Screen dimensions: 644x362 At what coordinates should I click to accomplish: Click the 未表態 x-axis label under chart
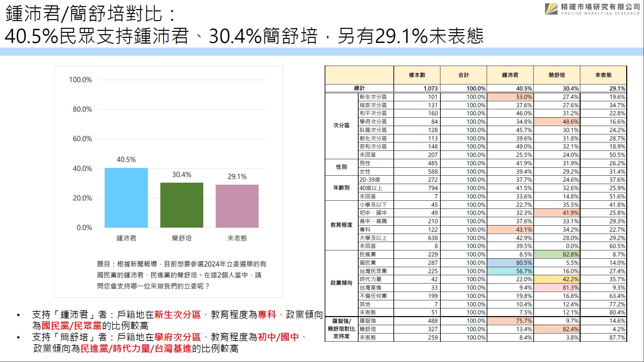[237, 238]
